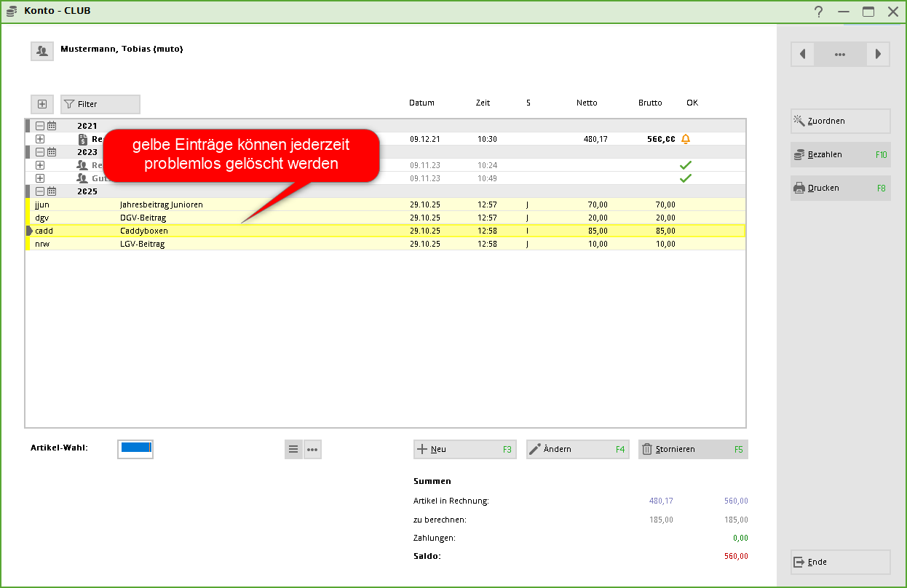Image resolution: width=907 pixels, height=588 pixels.
Task: Click the previous record left arrow
Action: [x=802, y=55]
